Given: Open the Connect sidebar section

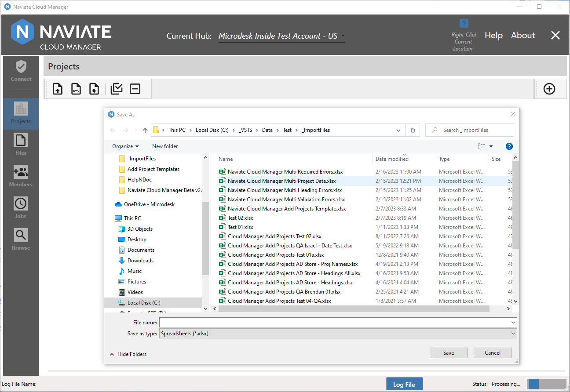Looking at the screenshot, I should (21, 71).
